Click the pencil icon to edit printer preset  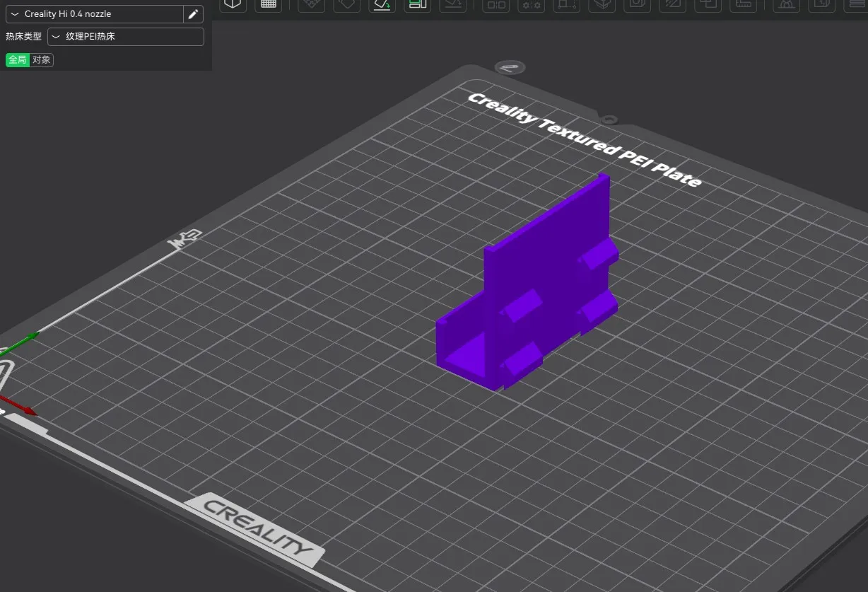point(193,14)
